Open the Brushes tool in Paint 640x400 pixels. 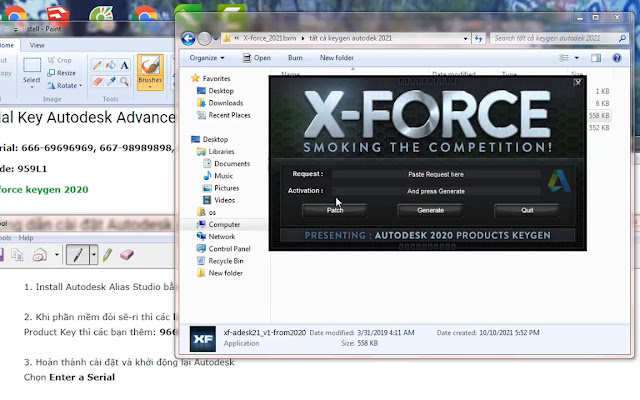coord(150,72)
